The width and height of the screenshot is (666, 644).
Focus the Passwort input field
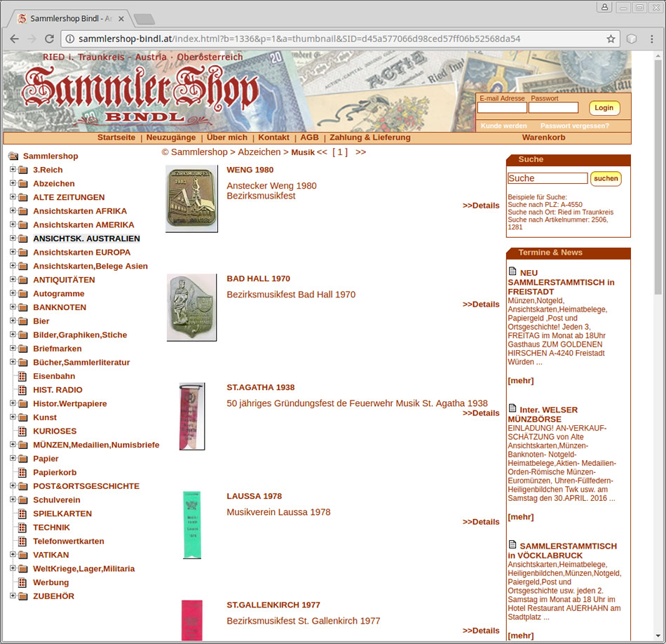553,107
